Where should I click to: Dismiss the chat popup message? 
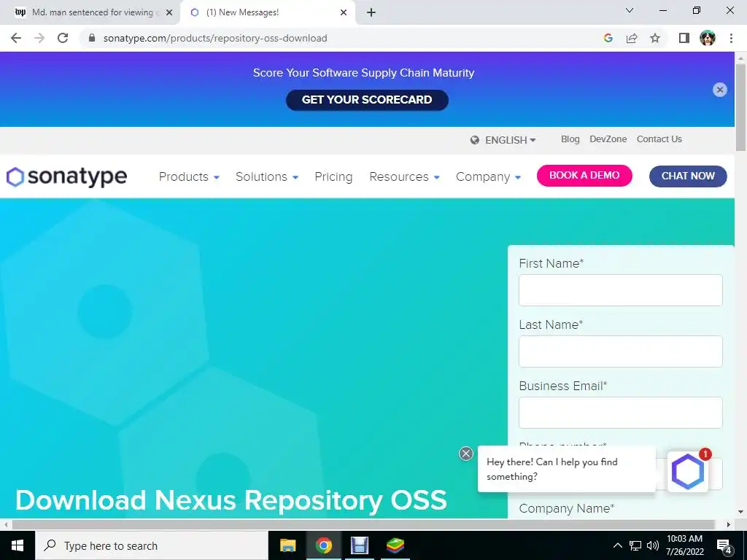pyautogui.click(x=466, y=454)
